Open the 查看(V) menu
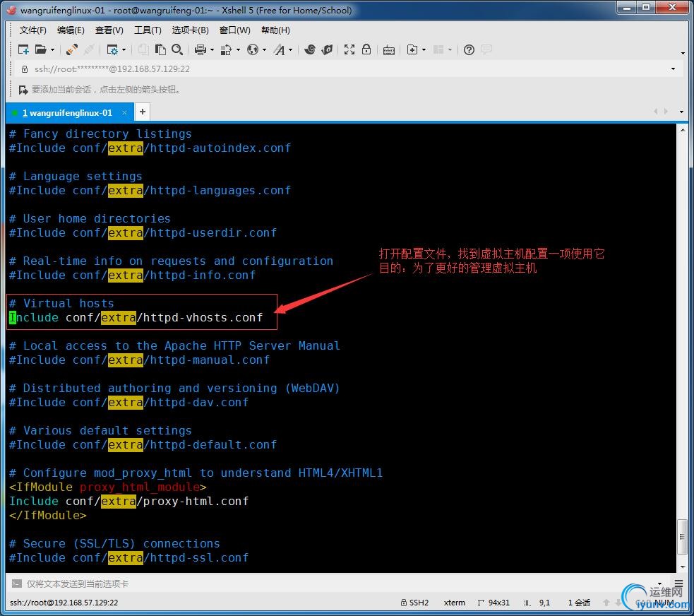Image resolution: width=694 pixels, height=616 pixels. [109, 30]
